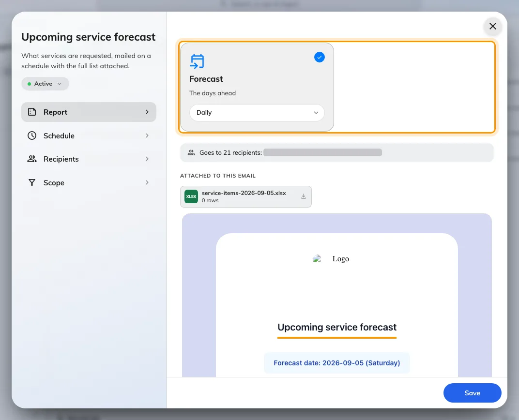Click the 0 rows attachment label

click(x=210, y=200)
